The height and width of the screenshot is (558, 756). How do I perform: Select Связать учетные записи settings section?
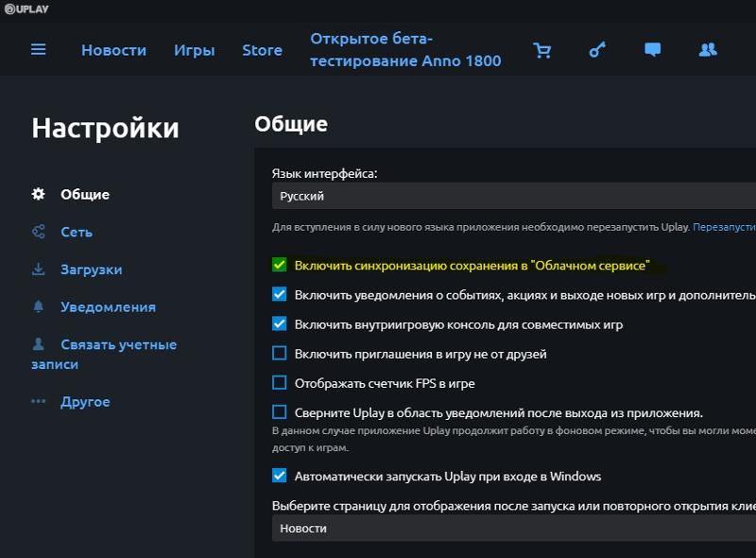(x=104, y=355)
